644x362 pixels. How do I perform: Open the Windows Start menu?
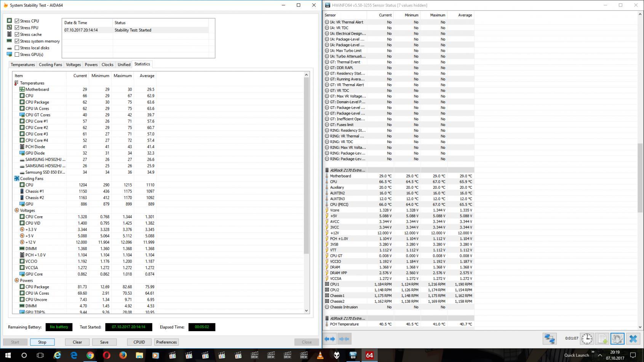8,355
